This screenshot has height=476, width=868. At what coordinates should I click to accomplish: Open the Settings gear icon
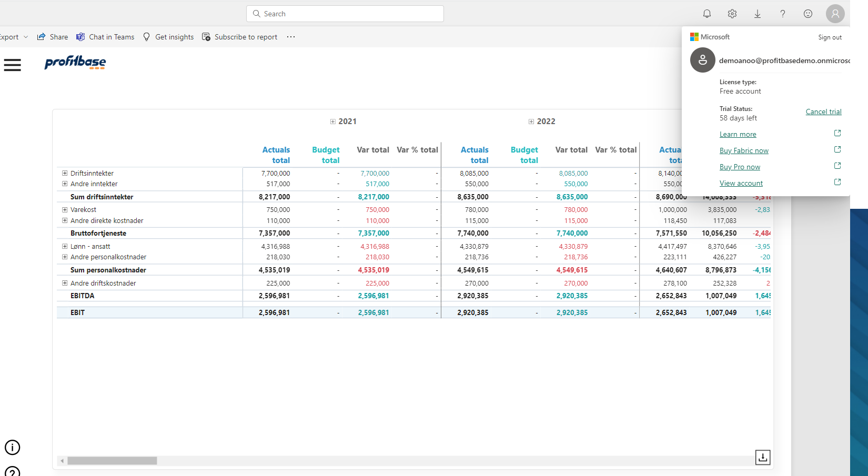tap(732, 14)
